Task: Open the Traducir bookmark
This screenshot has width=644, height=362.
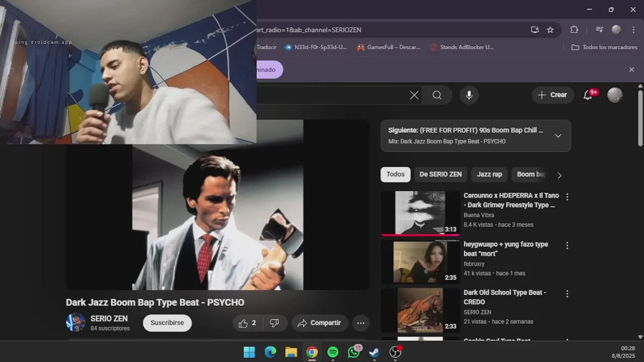Action: (x=267, y=47)
